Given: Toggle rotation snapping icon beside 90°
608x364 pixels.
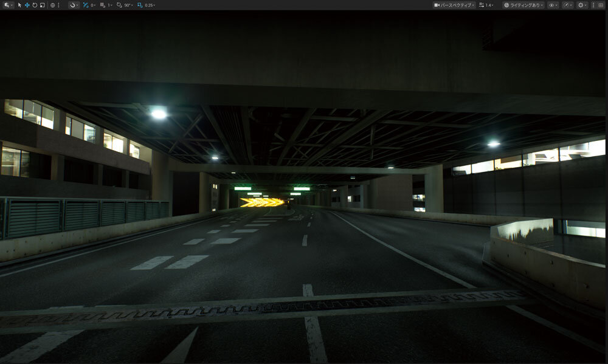Looking at the screenshot, I should (x=120, y=5).
